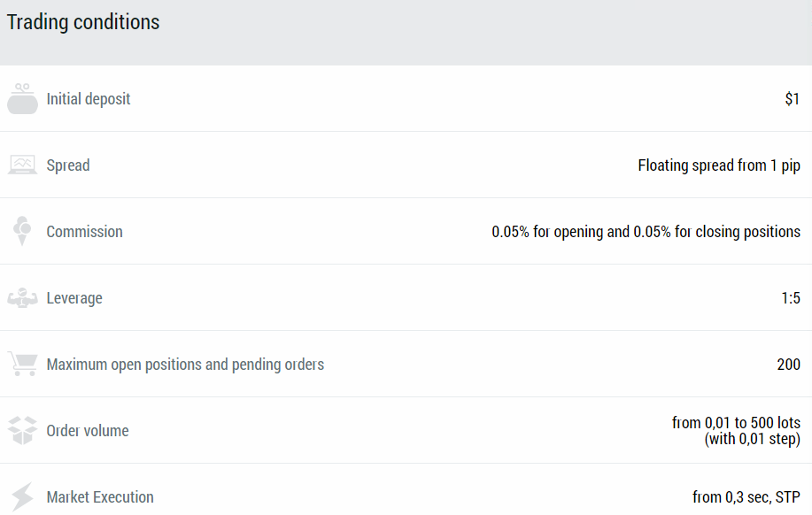The image size is (812, 515).
Task: Click the Initial deposit label
Action: pyautogui.click(x=89, y=99)
